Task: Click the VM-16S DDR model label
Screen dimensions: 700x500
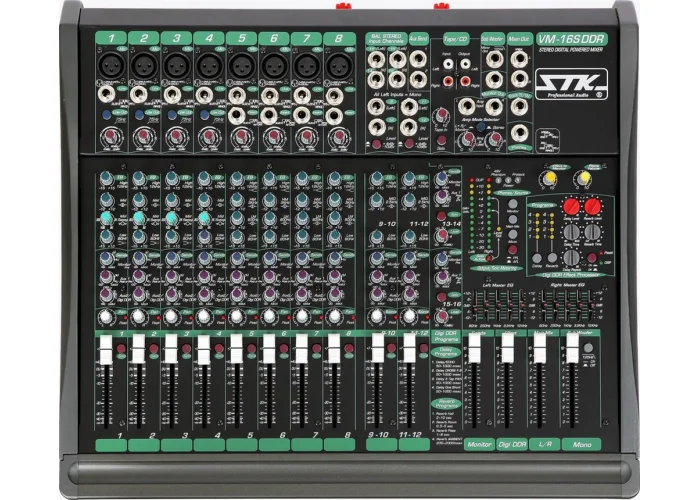Action: pos(571,39)
